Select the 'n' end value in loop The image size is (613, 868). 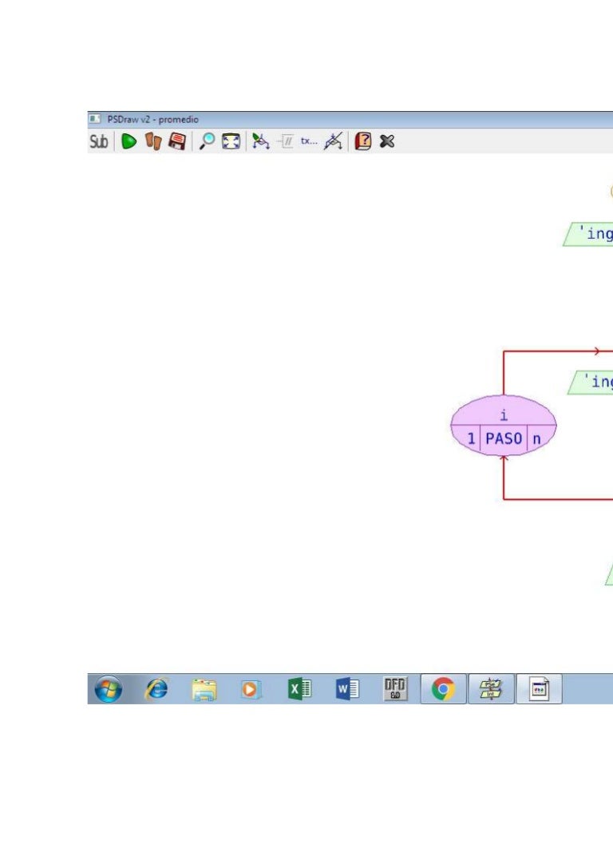[x=536, y=439]
